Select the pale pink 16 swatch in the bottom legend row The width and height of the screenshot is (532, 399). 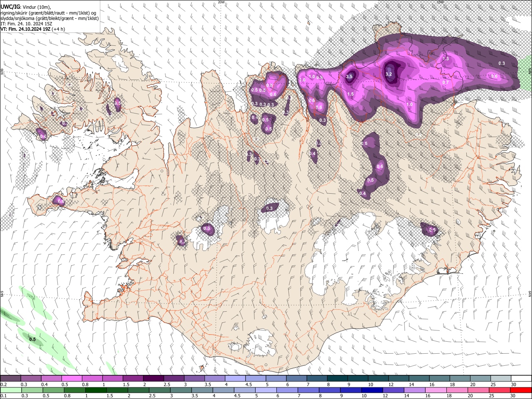[436, 390]
